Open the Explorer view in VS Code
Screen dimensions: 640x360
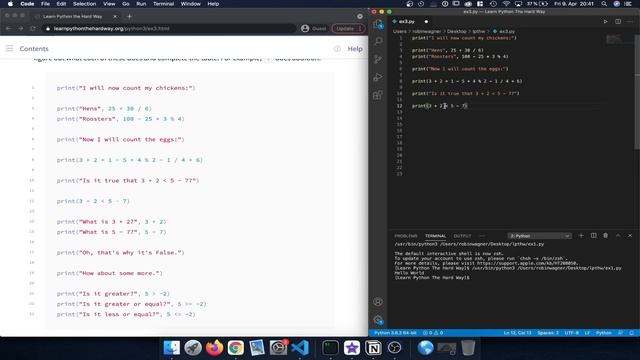coord(378,24)
